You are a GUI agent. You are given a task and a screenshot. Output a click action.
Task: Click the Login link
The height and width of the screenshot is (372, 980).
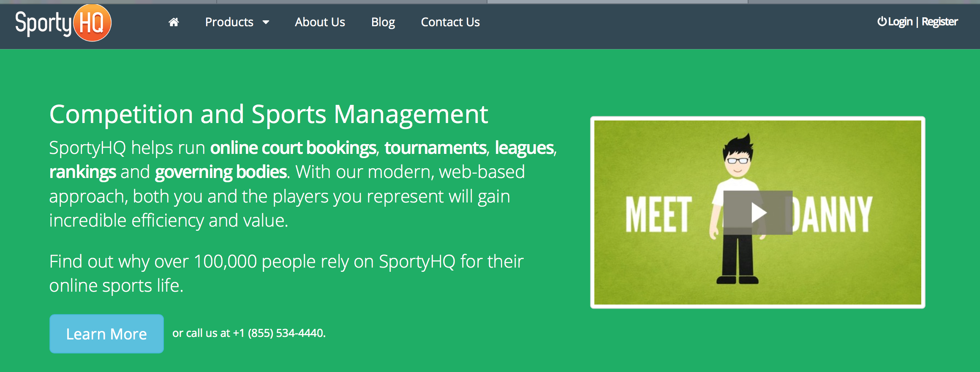pos(900,22)
